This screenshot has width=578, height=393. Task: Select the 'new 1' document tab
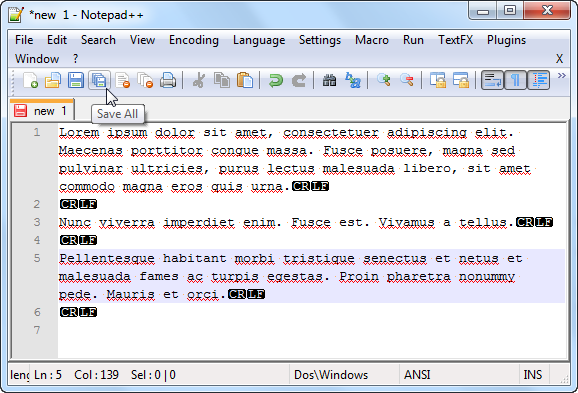[x=42, y=110]
